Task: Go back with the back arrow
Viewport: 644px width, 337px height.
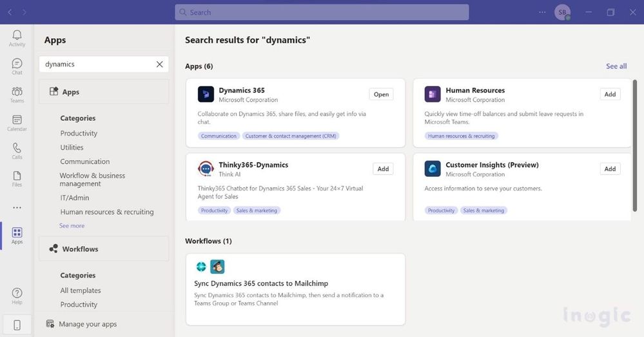Action: [x=10, y=12]
